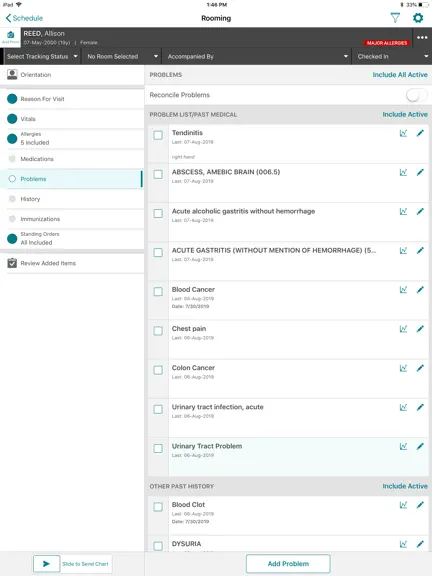The image size is (432, 576).
Task: Edit Blood Cancer with pencil icon
Action: pos(420,290)
